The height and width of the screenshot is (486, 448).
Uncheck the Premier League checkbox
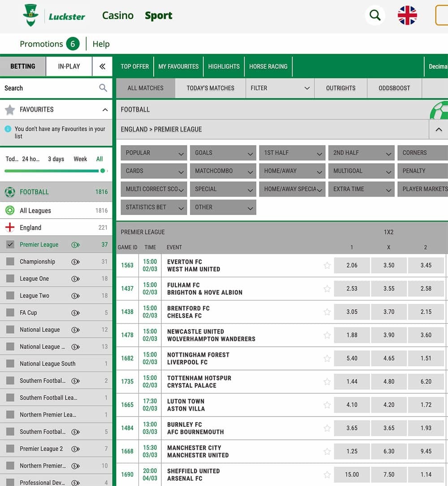pyautogui.click(x=10, y=245)
